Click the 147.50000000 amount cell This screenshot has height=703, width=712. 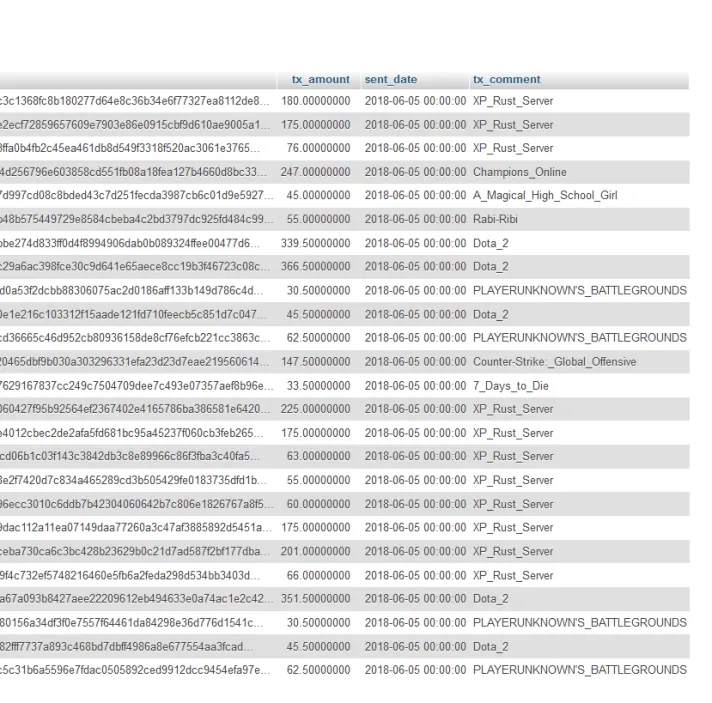point(316,361)
